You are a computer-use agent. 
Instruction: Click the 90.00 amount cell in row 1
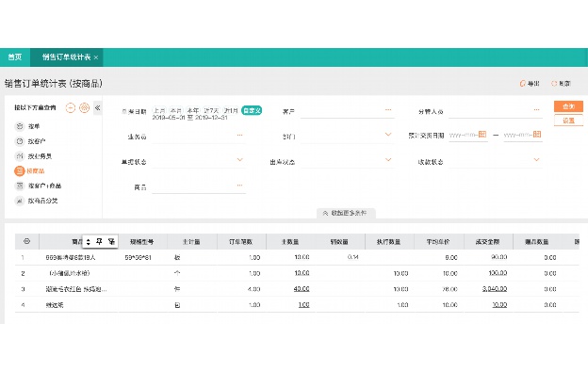[x=498, y=257]
